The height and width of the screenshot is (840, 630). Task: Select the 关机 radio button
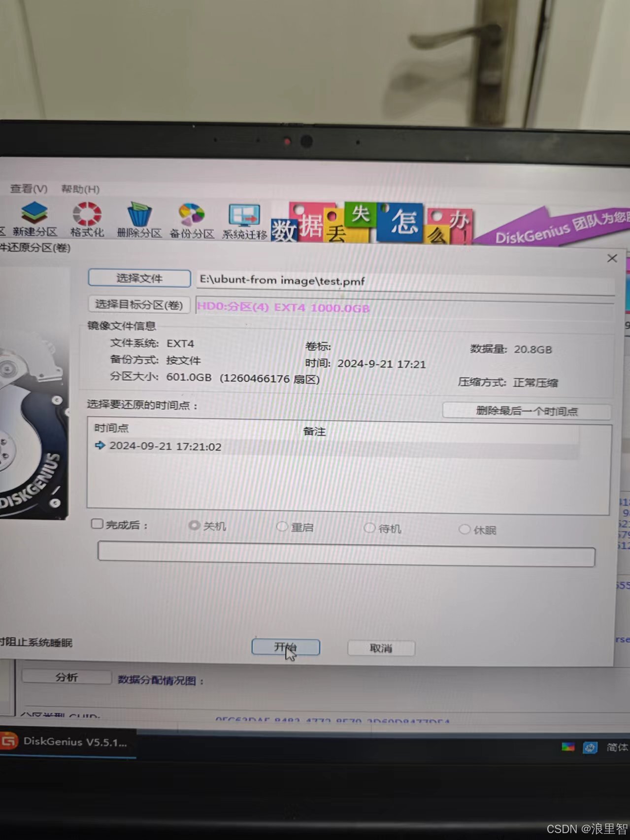pos(194,525)
